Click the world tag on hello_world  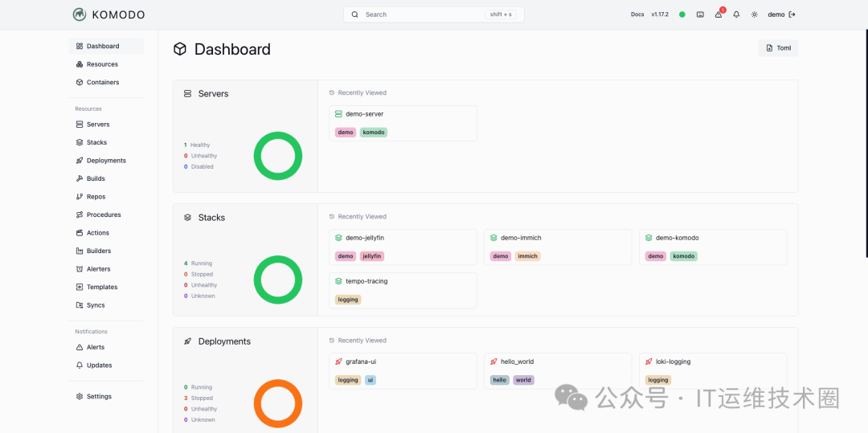point(523,381)
